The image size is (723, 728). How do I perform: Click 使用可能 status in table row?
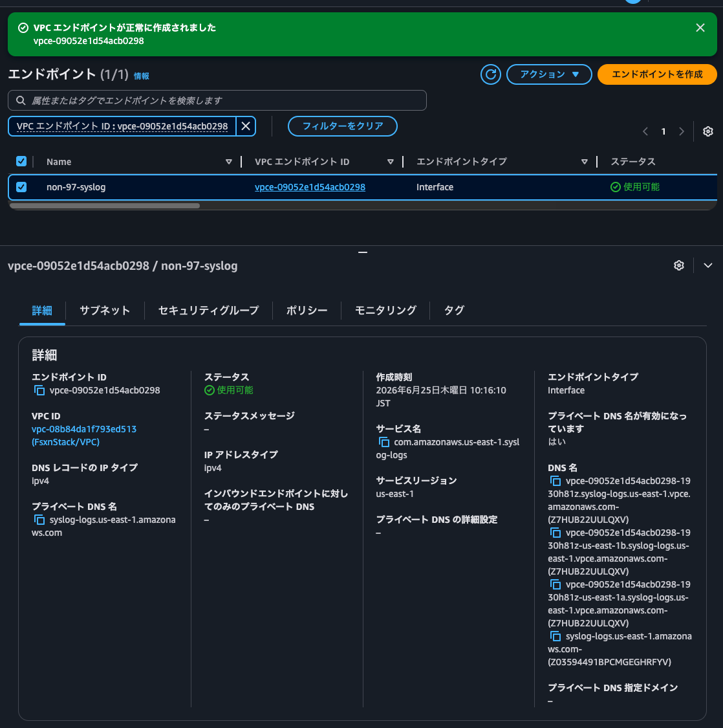[x=635, y=187]
